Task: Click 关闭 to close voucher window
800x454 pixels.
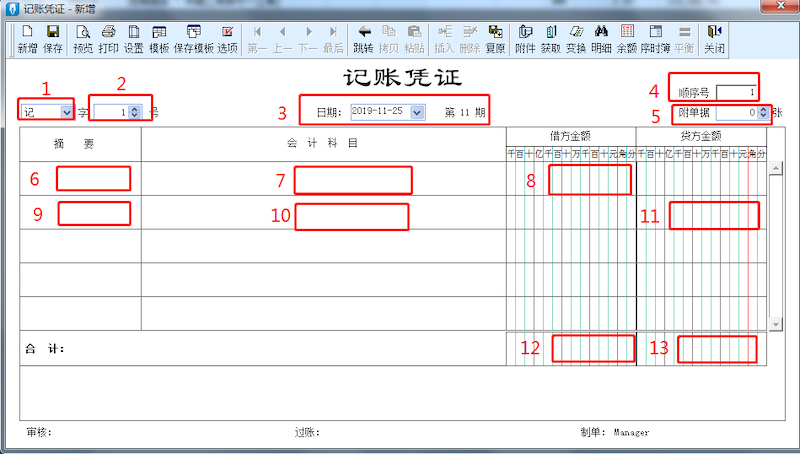Action: click(714, 39)
